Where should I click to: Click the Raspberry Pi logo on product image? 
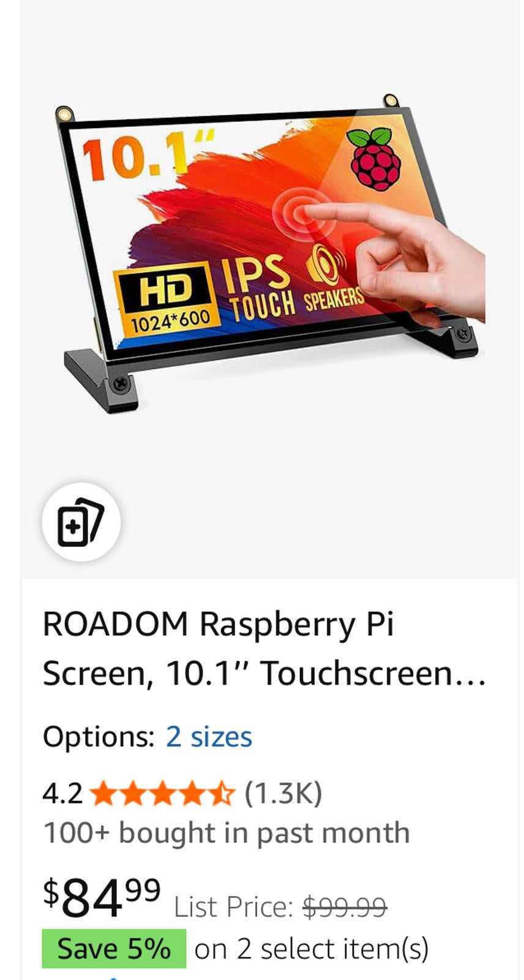tap(375, 159)
